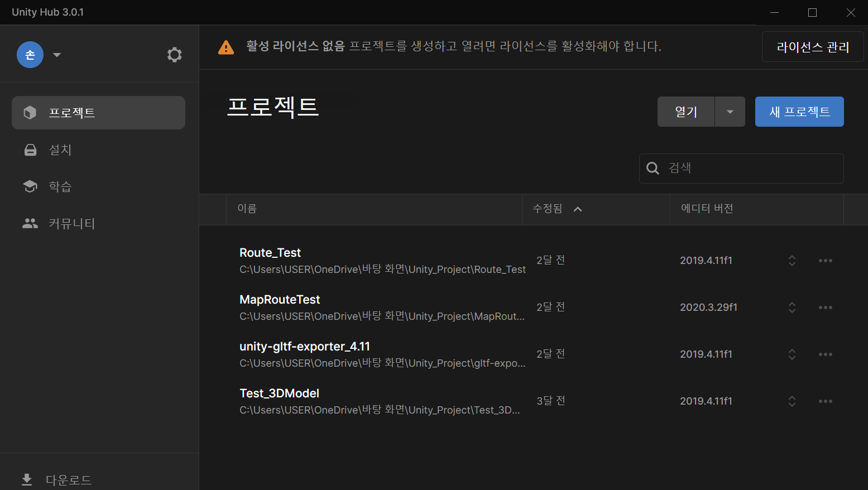Change editor version for MapRouteTest
This screenshot has height=490, width=868.
tap(792, 308)
